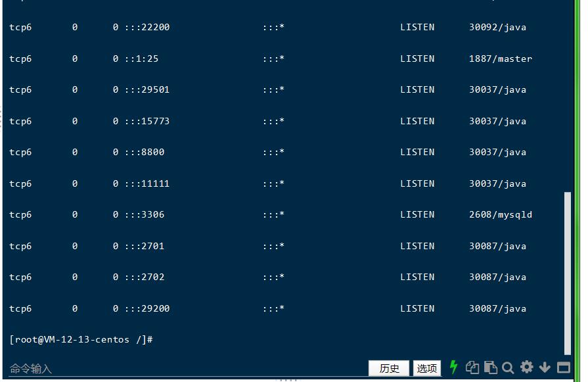Click the fullscreen window icon
This screenshot has height=382, width=588.
click(564, 368)
